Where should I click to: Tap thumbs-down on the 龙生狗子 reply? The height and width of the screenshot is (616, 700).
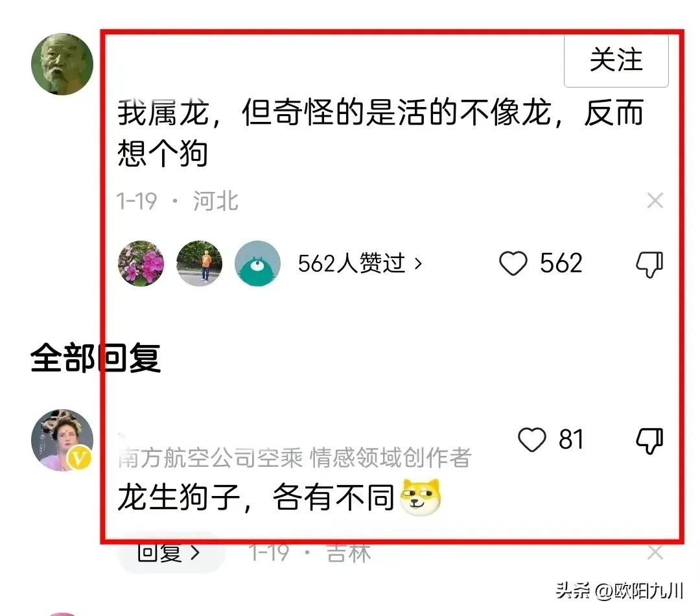pos(649,440)
